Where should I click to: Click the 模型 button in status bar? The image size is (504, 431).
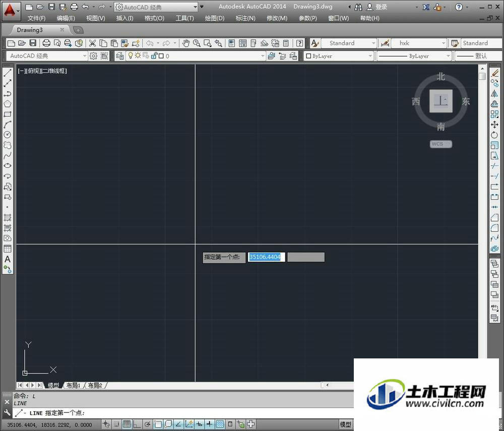(x=346, y=424)
